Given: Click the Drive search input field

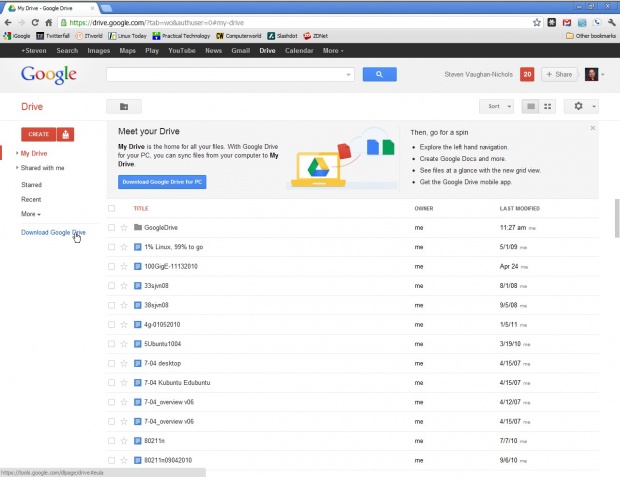Looking at the screenshot, I should pos(225,74).
